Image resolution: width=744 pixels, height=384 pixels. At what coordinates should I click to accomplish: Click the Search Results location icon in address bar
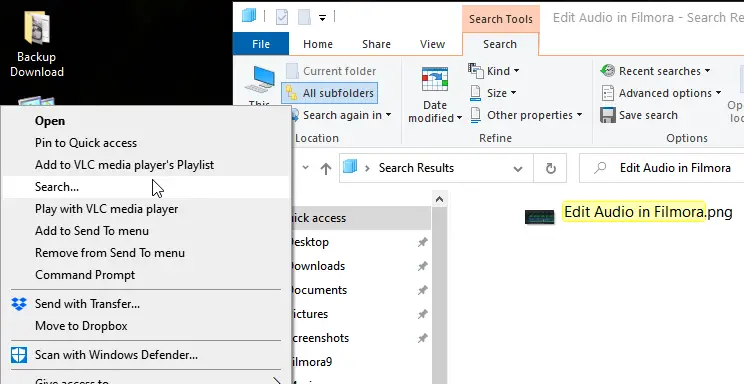click(x=350, y=167)
